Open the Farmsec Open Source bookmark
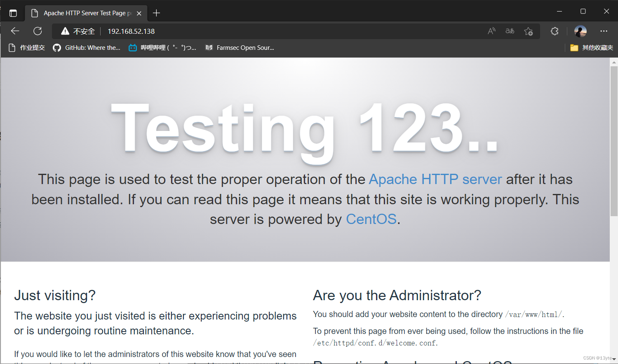 point(240,48)
